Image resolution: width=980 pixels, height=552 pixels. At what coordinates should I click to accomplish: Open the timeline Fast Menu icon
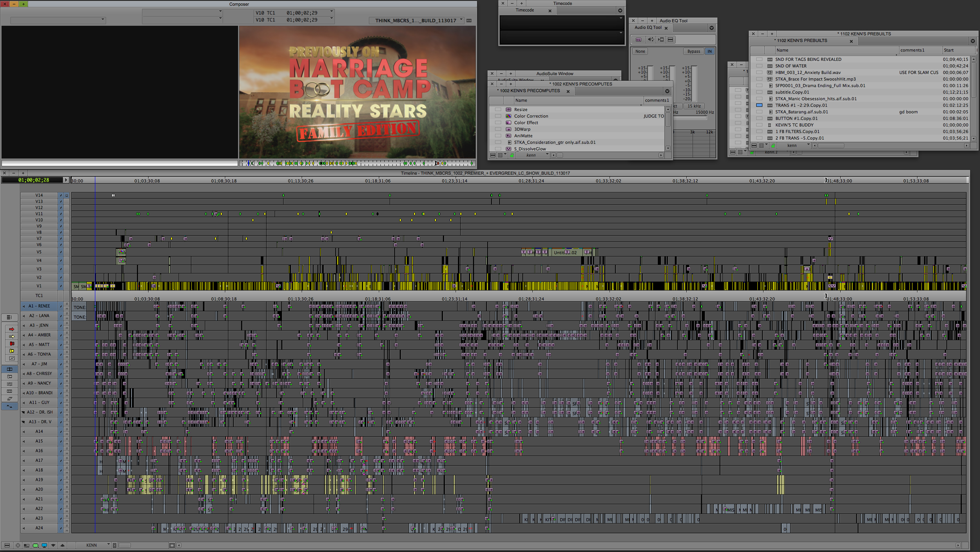7,545
